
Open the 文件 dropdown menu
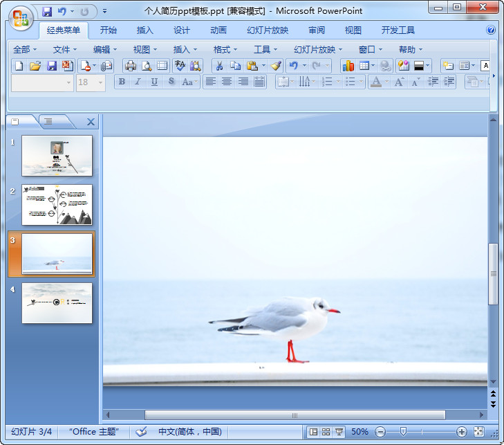coord(64,50)
